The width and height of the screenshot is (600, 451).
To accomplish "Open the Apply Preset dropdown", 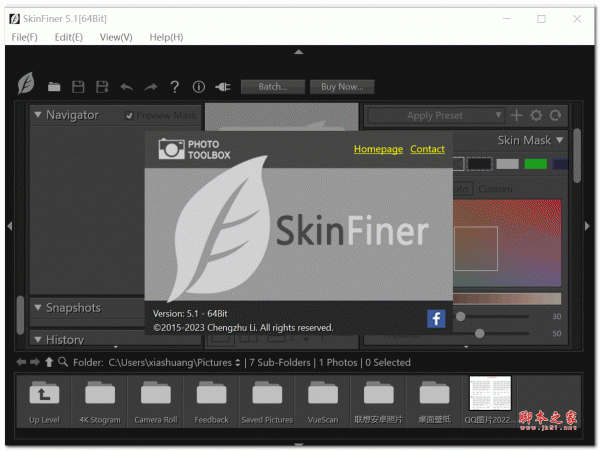I will [x=436, y=115].
